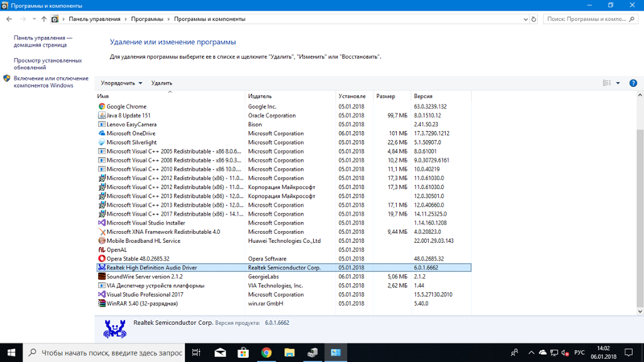The image size is (644, 362).
Task: Refresh the address bar view
Action: pyautogui.click(x=534, y=19)
